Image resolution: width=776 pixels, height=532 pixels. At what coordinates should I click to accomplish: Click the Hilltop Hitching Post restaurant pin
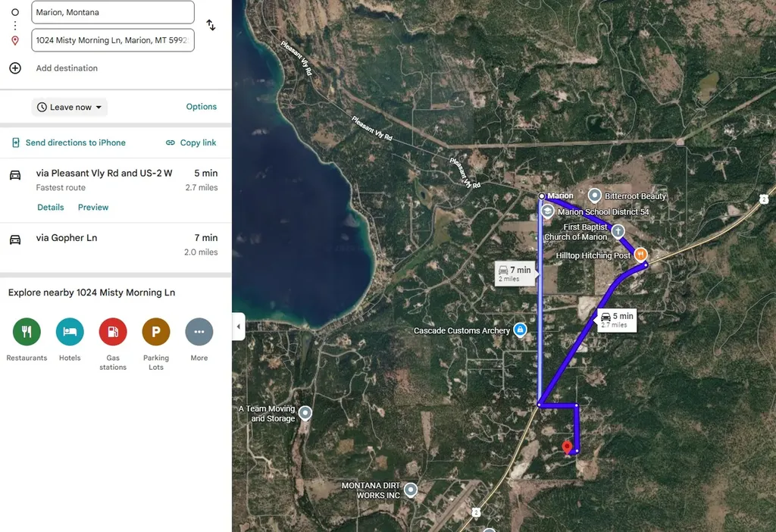pos(640,255)
